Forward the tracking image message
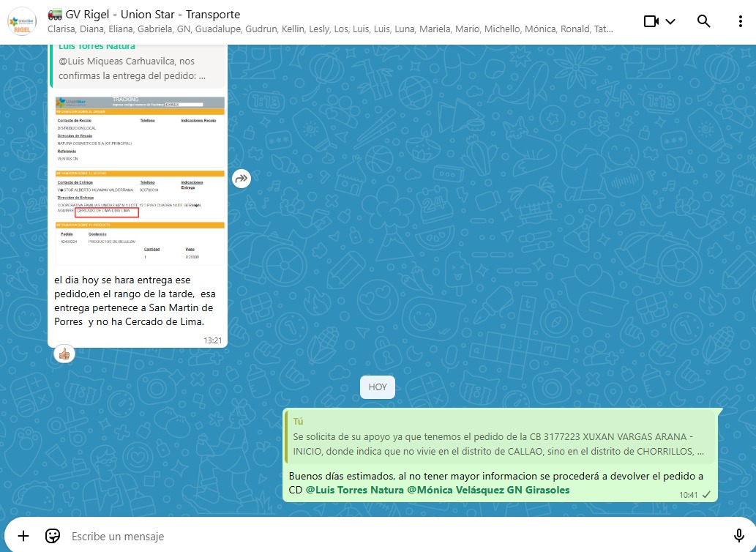756x552 pixels. pos(242,179)
